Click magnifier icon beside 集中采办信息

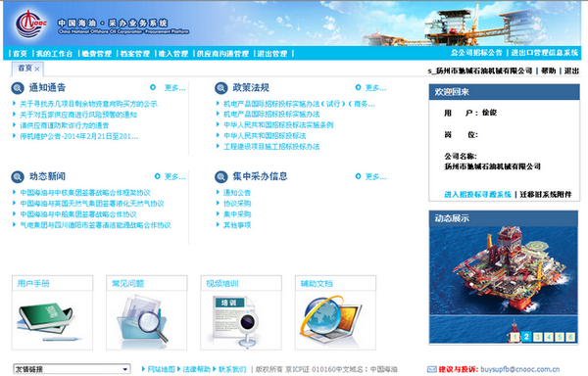point(221,177)
